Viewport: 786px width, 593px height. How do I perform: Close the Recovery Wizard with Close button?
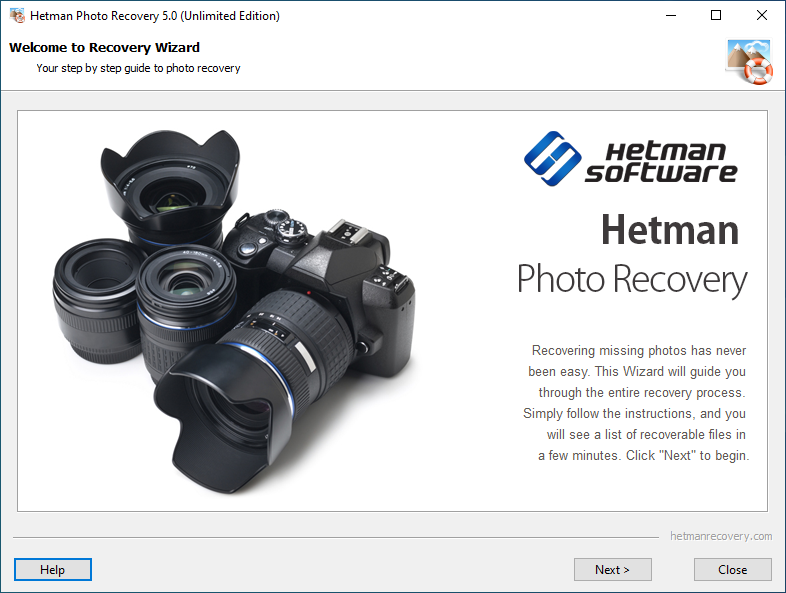click(x=732, y=569)
